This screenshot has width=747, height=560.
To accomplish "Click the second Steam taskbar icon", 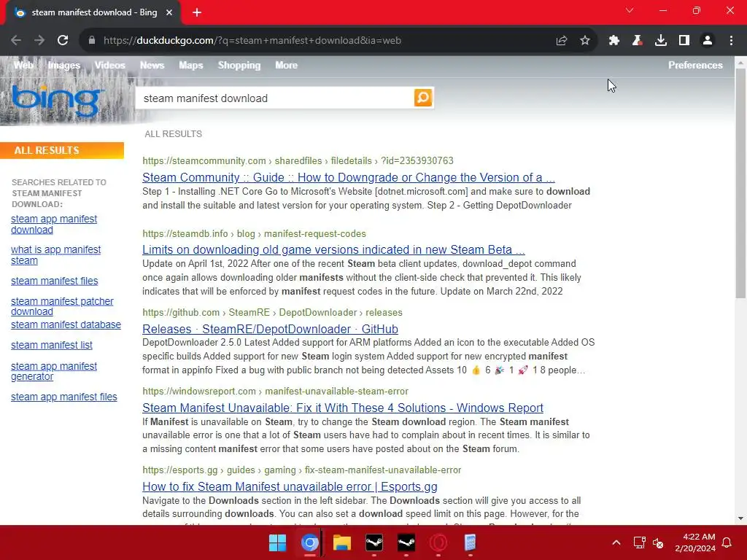I will pyautogui.click(x=406, y=542).
